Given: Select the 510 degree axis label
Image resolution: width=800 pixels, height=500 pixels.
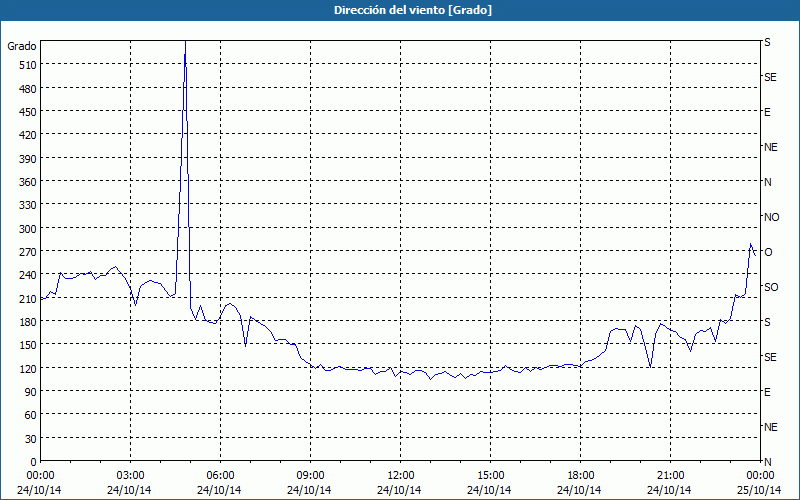Looking at the screenshot, I should (x=29, y=65).
